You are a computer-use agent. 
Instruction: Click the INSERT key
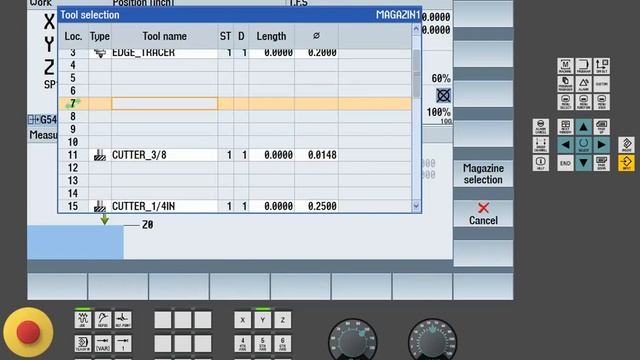click(627, 145)
